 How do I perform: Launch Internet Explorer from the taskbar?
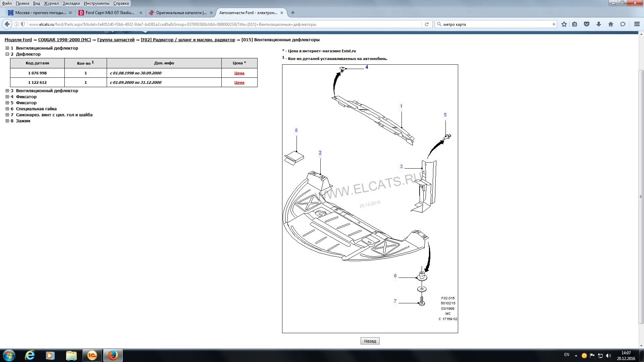(30, 355)
